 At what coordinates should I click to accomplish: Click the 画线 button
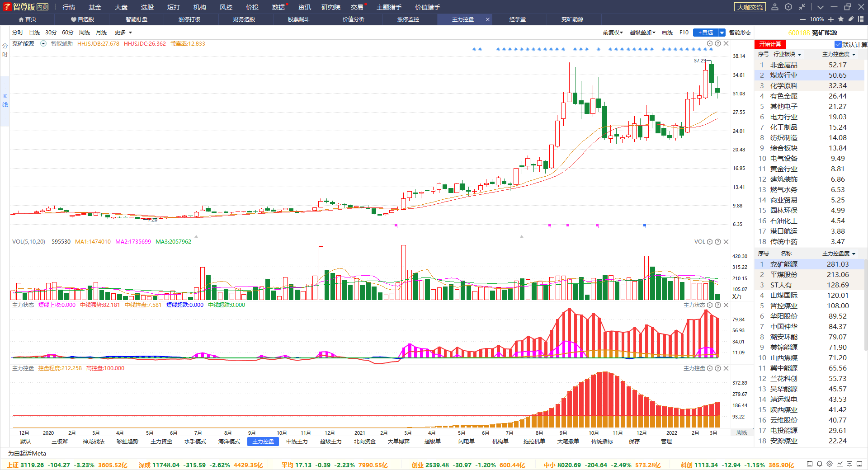tap(667, 33)
